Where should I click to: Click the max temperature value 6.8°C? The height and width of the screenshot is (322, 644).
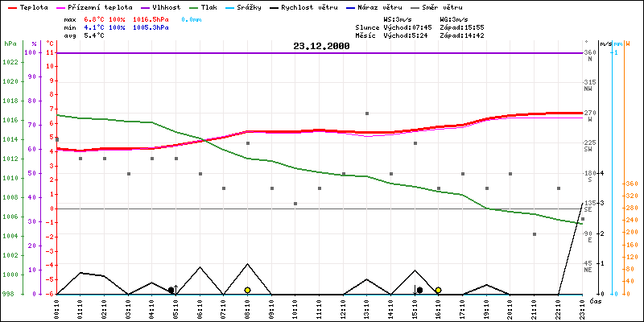[96, 19]
